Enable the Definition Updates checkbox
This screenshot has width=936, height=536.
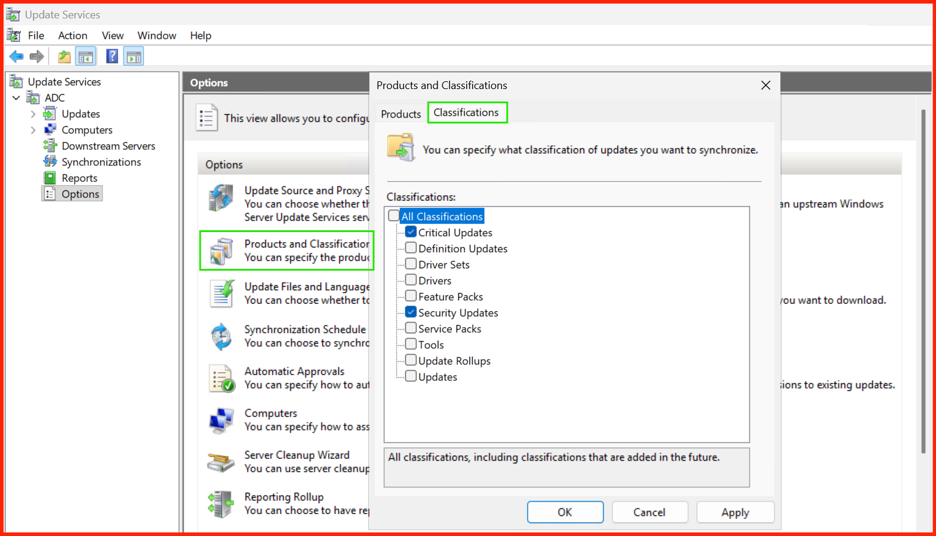411,248
